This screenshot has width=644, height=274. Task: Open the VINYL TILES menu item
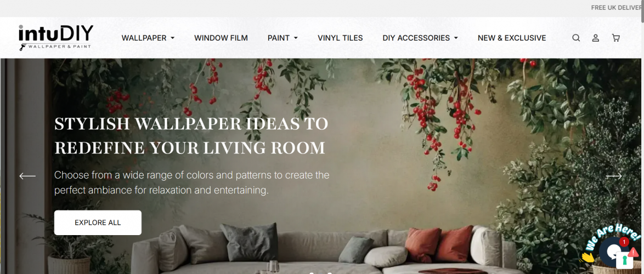(x=340, y=38)
